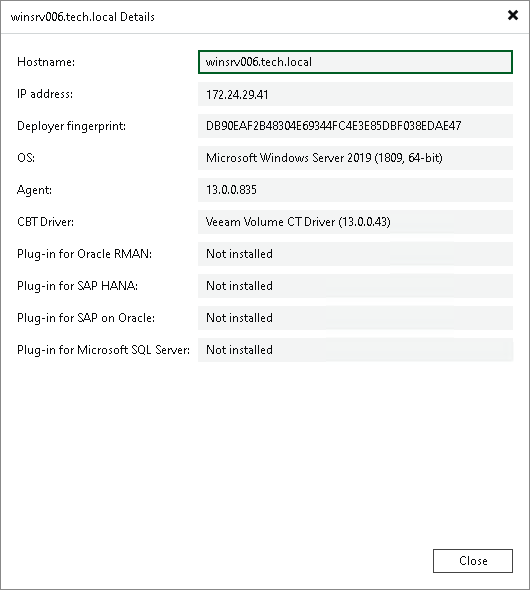Select the Deployer fingerprint value field
This screenshot has width=530, height=590.
pos(355,126)
